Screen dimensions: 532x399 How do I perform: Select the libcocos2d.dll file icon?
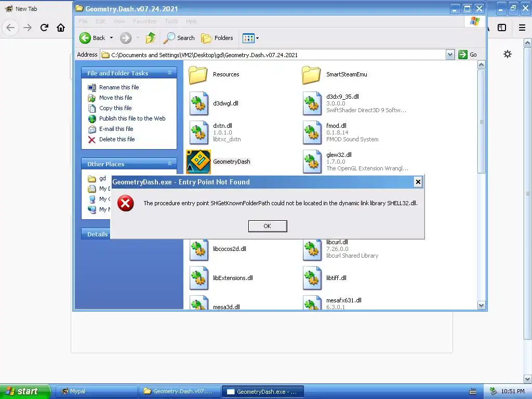pyautogui.click(x=199, y=250)
